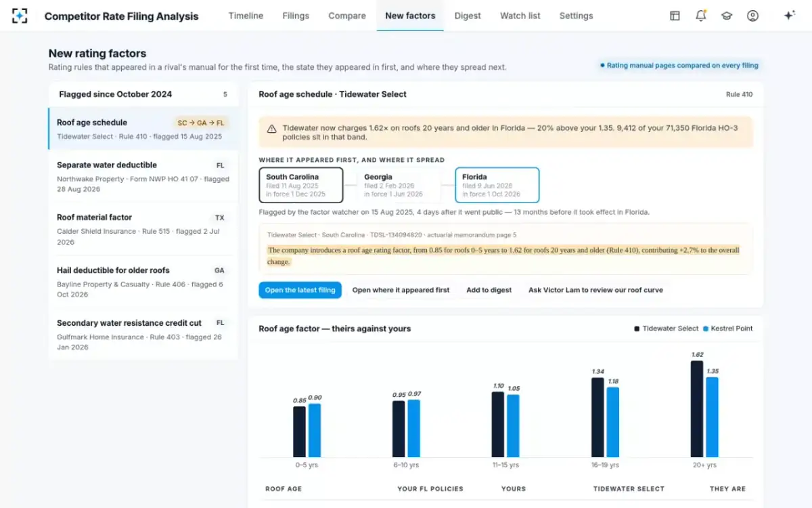This screenshot has width=812, height=508.
Task: Click the ROOF AGE column header
Action: pos(284,488)
